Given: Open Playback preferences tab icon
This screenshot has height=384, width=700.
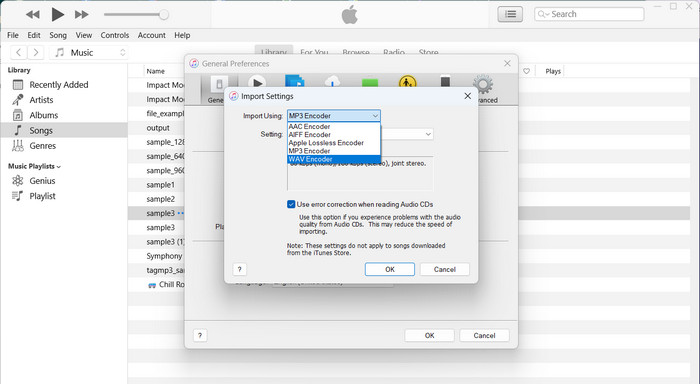Looking at the screenshot, I should tap(257, 82).
